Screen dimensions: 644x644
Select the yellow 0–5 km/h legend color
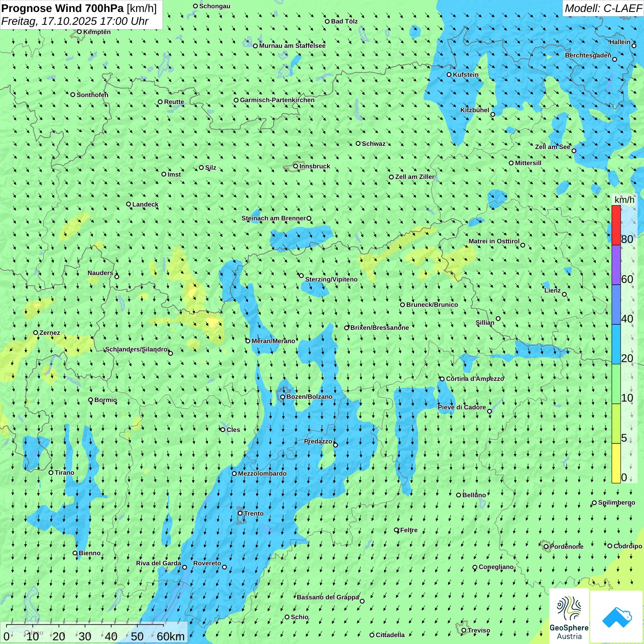(616, 463)
